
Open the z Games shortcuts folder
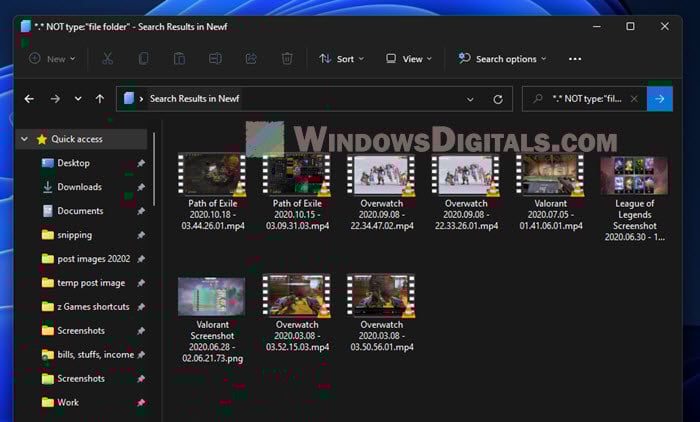(x=93, y=306)
